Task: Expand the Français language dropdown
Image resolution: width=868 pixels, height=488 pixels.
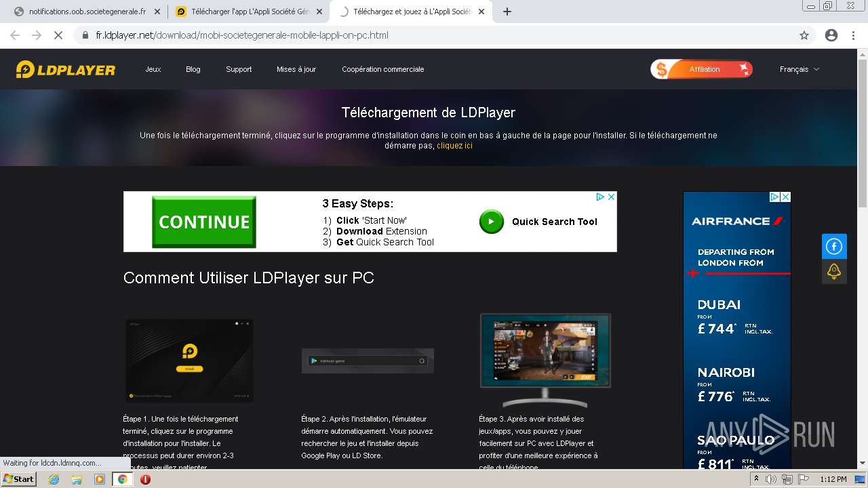Action: click(800, 69)
